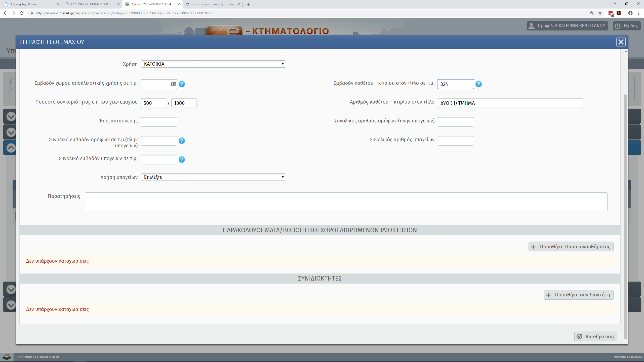Reload the page using browser refresh

tap(22, 13)
